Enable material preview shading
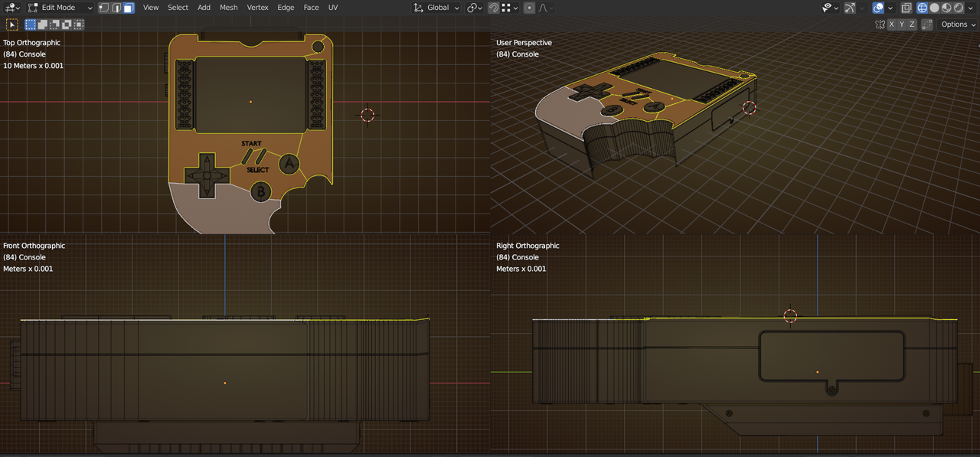Screen dimensions: 980x457 pyautogui.click(x=947, y=8)
